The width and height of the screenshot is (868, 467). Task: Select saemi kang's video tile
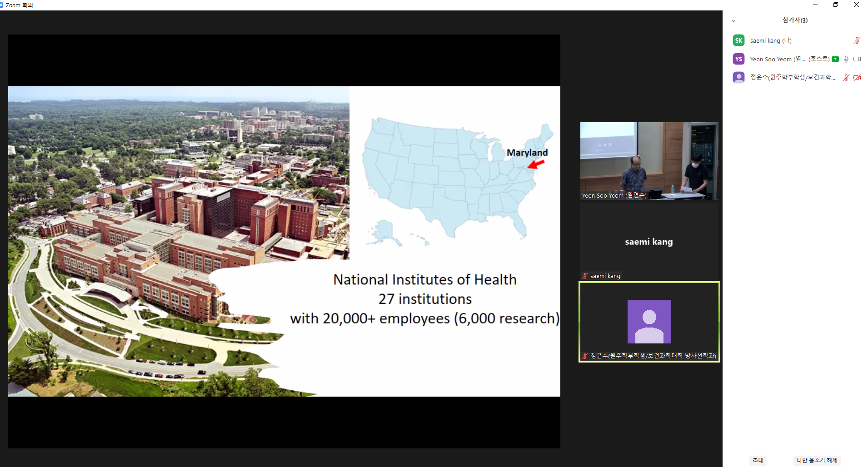(x=649, y=241)
